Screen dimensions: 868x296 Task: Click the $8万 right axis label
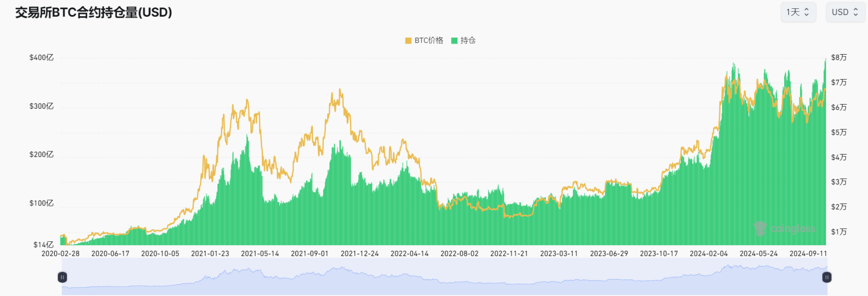(x=838, y=57)
